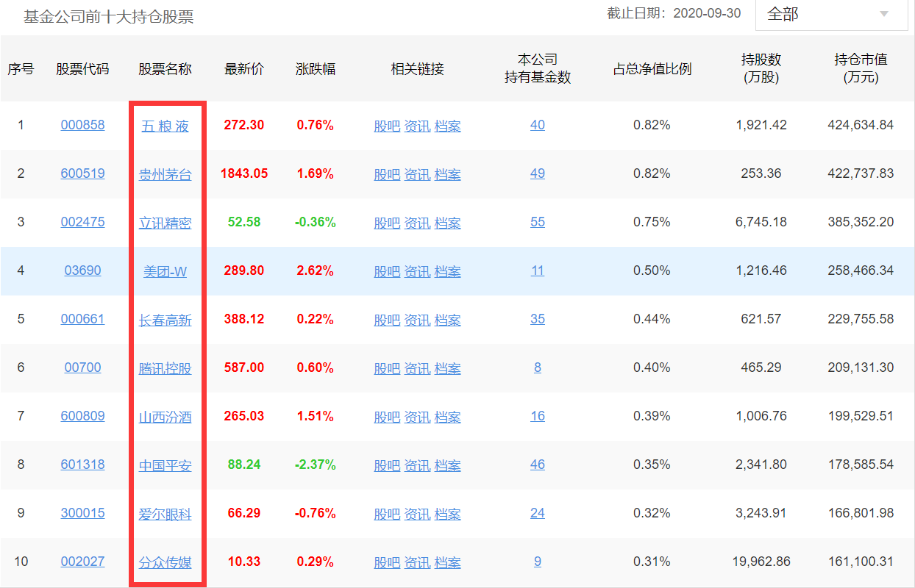Image resolution: width=915 pixels, height=588 pixels.
Task: Click fund count 8 for 腾讯控股
Action: click(x=538, y=367)
